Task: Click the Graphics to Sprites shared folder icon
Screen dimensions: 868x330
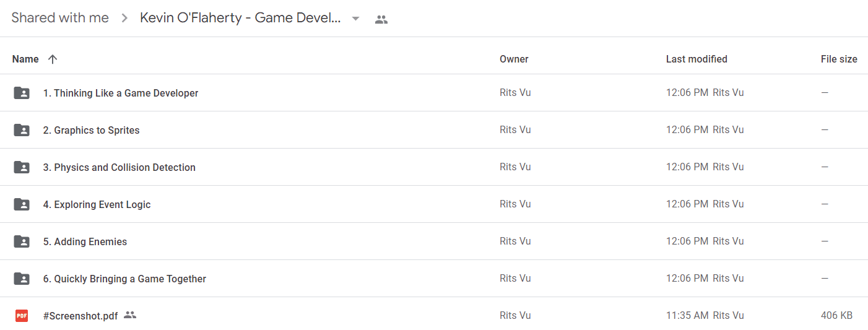Action: (x=22, y=130)
